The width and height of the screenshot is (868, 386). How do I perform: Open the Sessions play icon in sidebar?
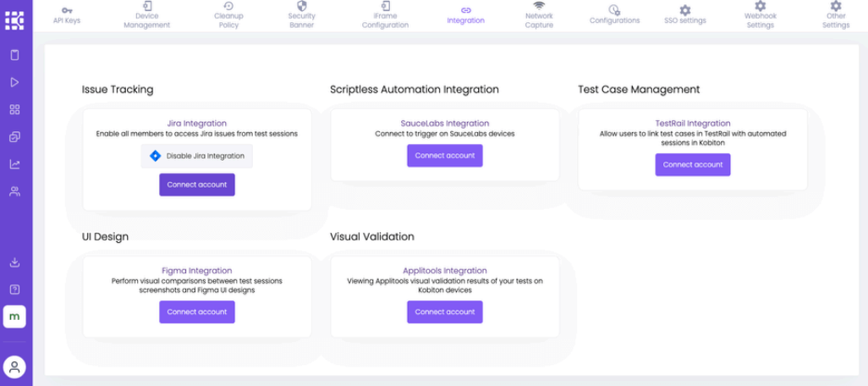point(15,82)
